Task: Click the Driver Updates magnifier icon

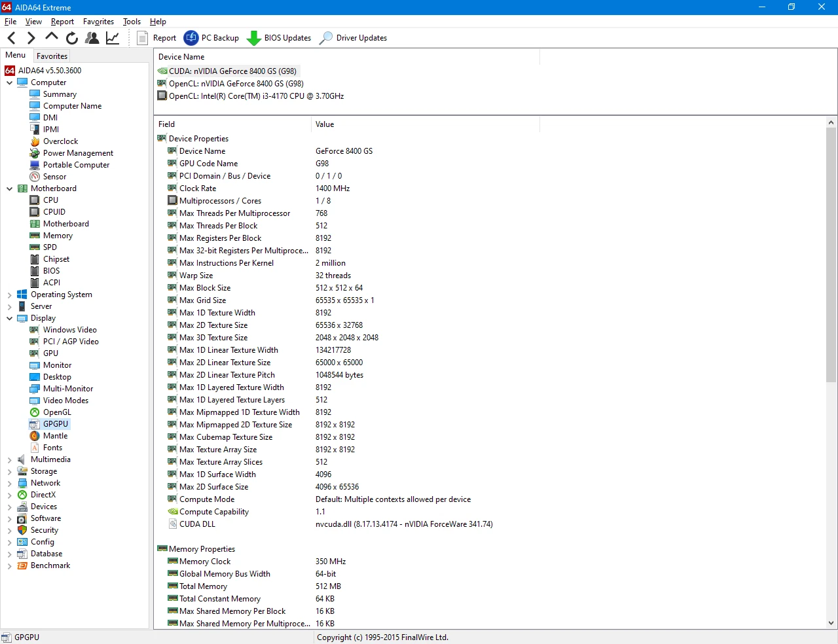Action: click(325, 38)
